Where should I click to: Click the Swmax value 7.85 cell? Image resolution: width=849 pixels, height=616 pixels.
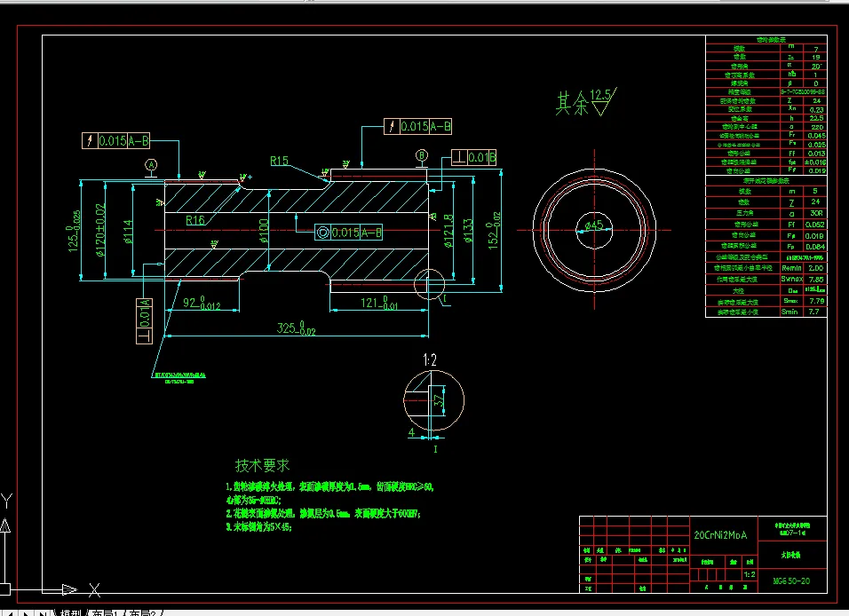(816, 280)
